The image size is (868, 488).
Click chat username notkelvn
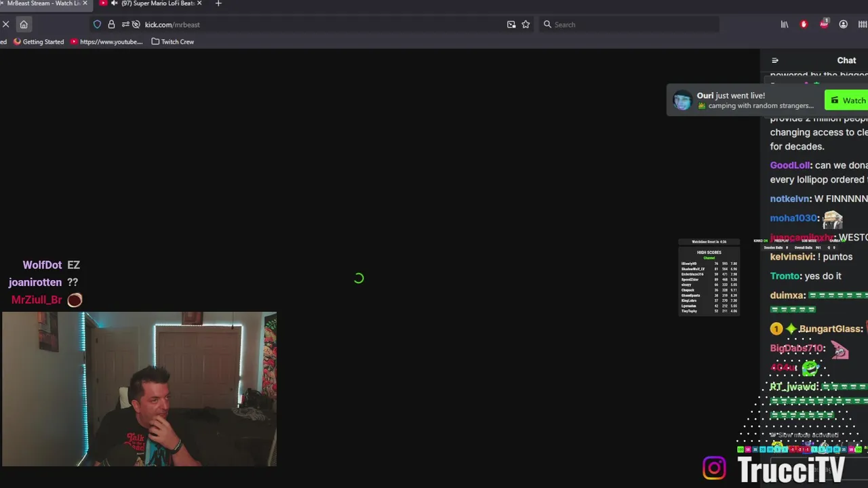point(790,199)
